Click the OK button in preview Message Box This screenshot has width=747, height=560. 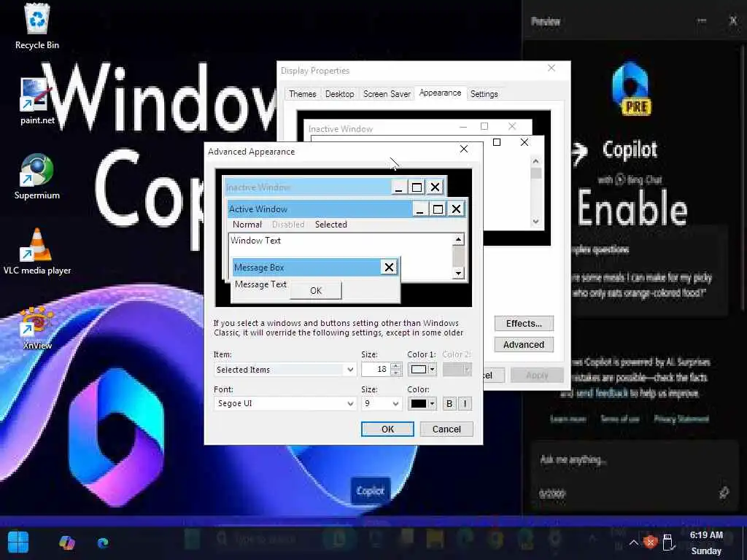(316, 290)
